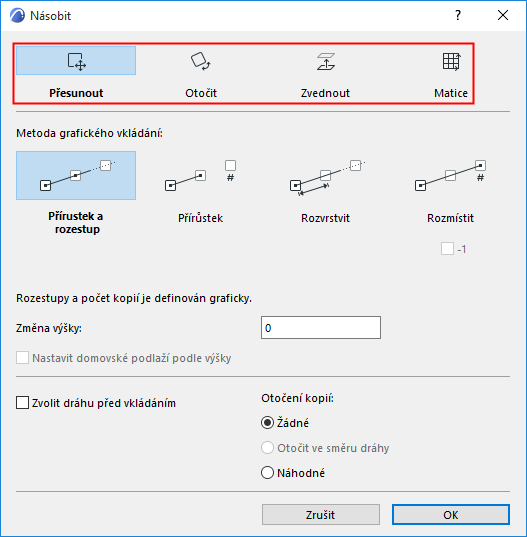Select the Žádné rotation radio button

click(267, 423)
